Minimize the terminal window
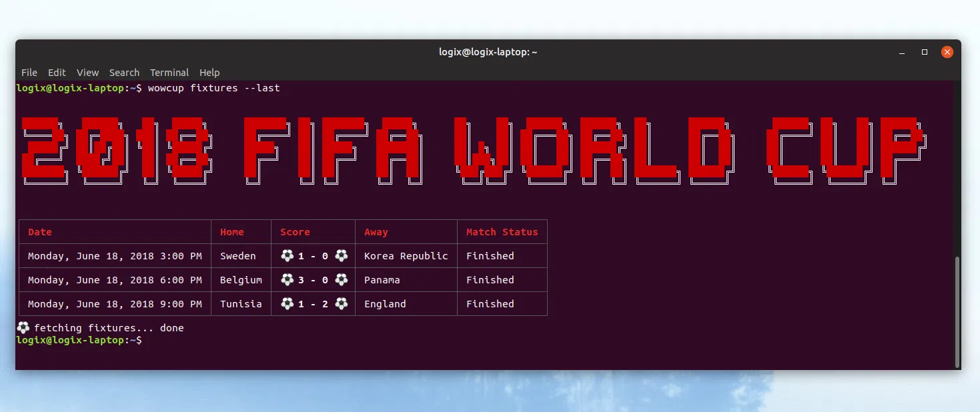The width and height of the screenshot is (980, 412). [x=902, y=52]
